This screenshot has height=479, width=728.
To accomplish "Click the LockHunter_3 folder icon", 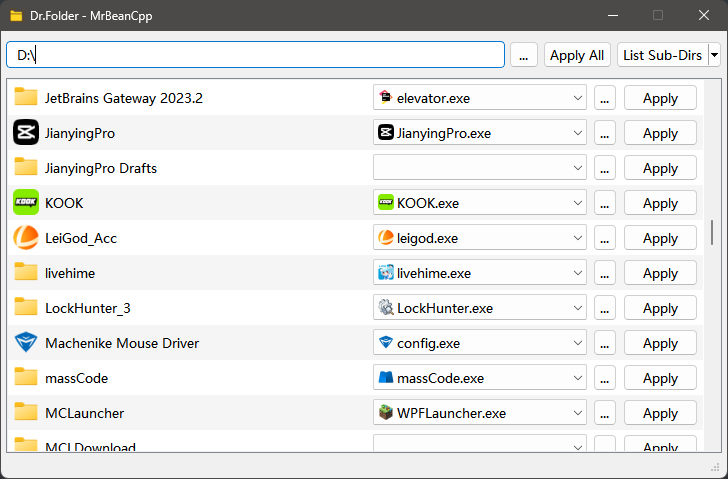I will pos(26,307).
